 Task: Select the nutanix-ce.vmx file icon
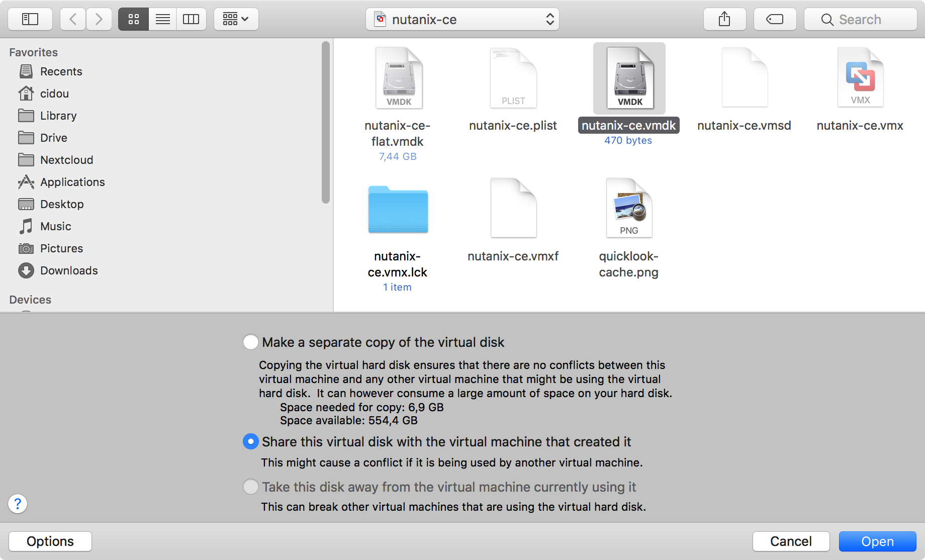click(x=860, y=78)
